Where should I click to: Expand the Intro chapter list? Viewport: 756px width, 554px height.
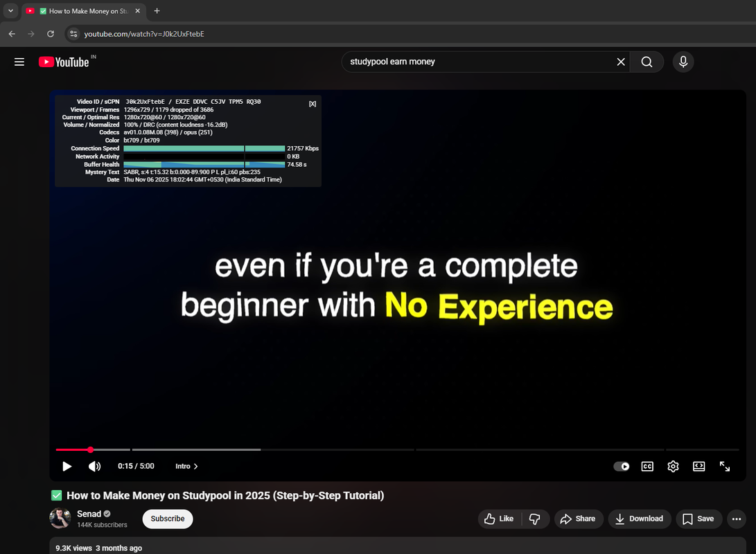(x=186, y=466)
